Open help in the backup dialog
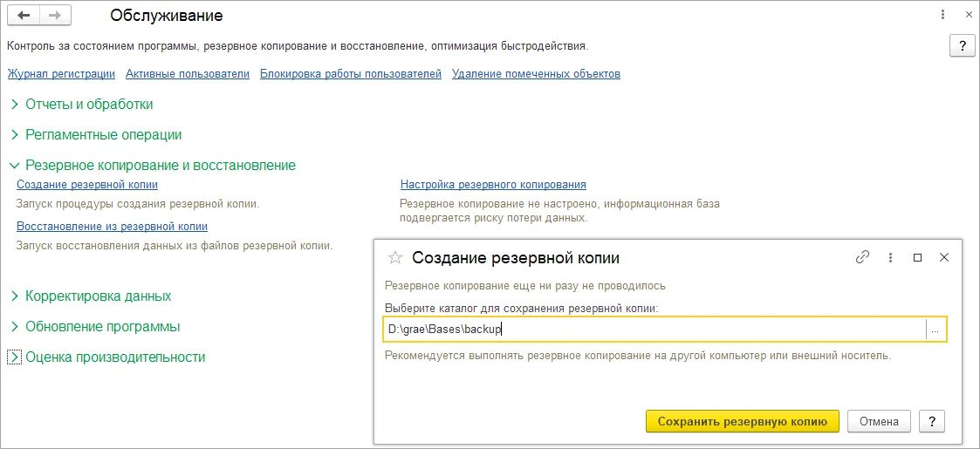The width and height of the screenshot is (980, 449). 932,421
